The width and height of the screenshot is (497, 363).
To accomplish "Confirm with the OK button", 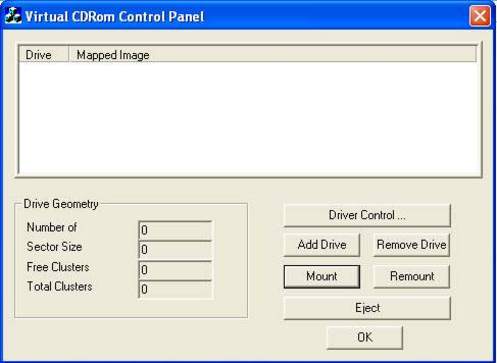I will (365, 337).
